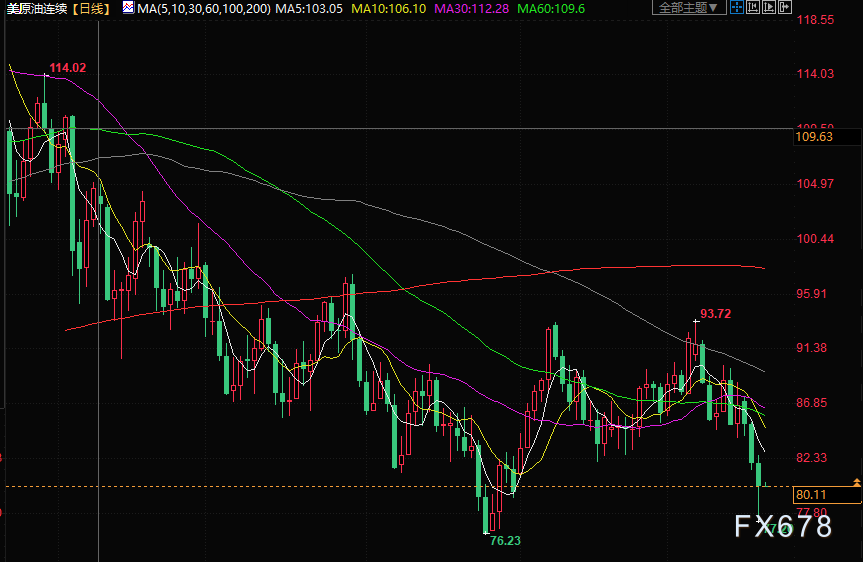Open the MA indicator settings icon

[x=128, y=8]
